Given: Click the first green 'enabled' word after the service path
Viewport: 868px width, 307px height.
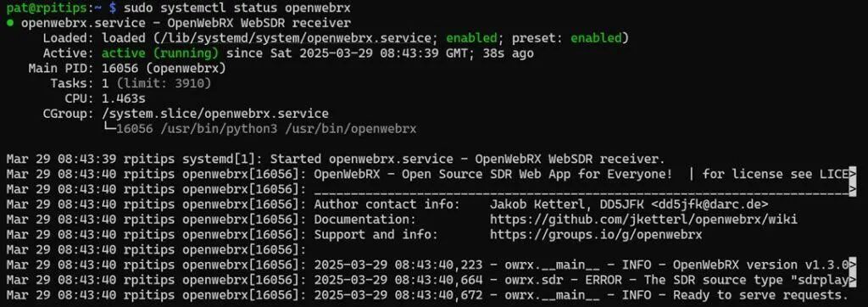Looking at the screenshot, I should (x=471, y=38).
